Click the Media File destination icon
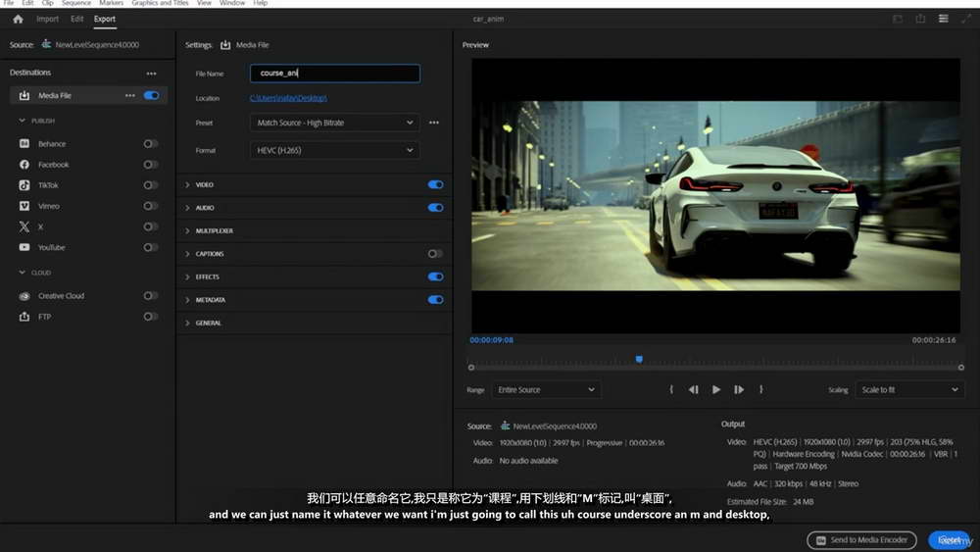The image size is (980, 552). coord(24,96)
